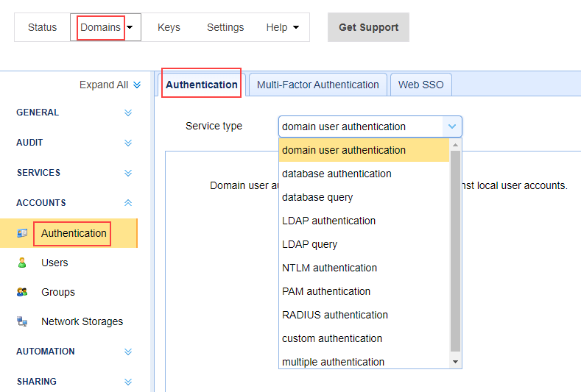This screenshot has height=392, width=581.
Task: Switch to Multi-Factor Authentication tab
Action: (x=317, y=85)
